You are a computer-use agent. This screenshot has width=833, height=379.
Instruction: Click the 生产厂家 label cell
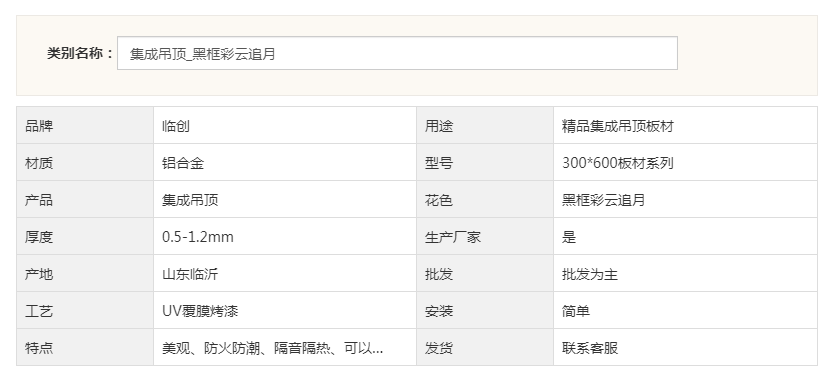pos(485,237)
